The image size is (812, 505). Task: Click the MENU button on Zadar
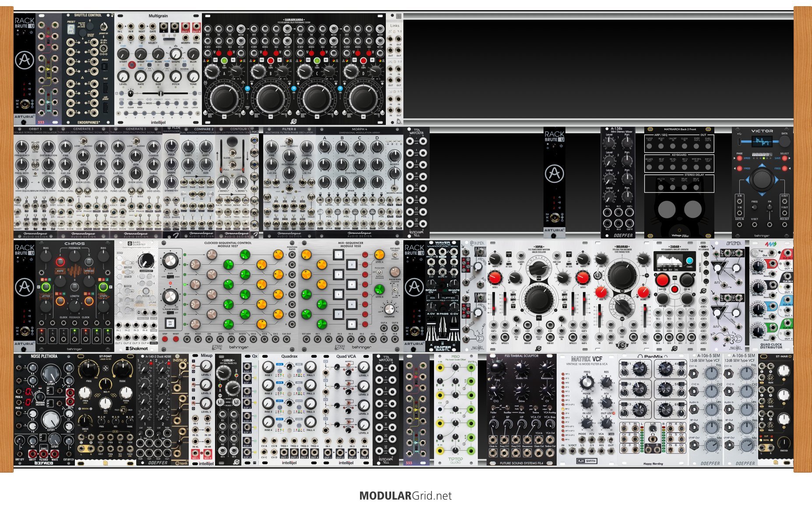click(x=675, y=289)
